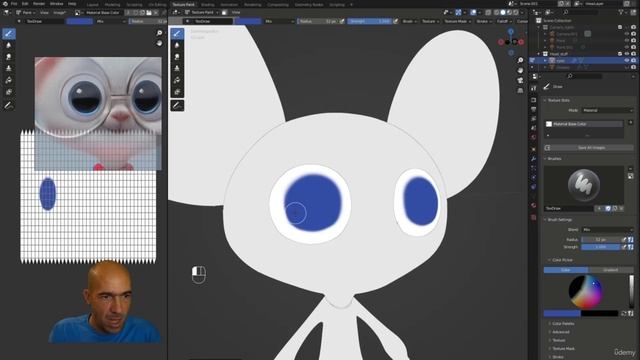Select the Soften tool in image editor toolbar

click(9, 45)
